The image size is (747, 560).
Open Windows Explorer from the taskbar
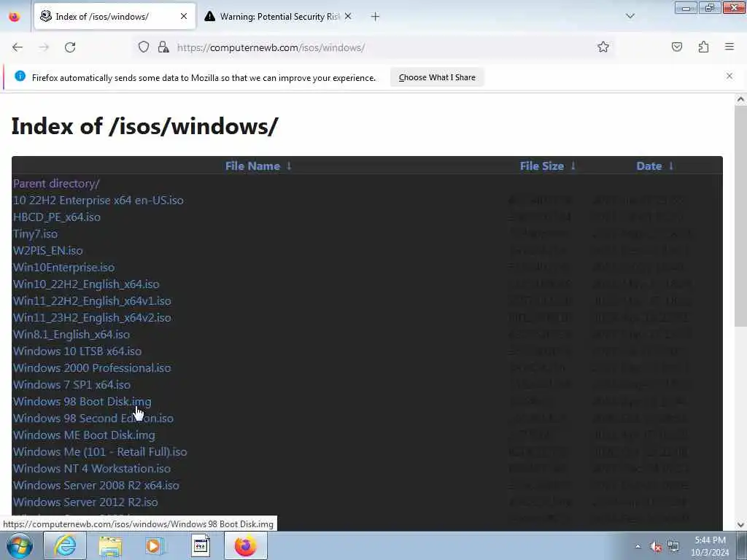[x=110, y=545]
